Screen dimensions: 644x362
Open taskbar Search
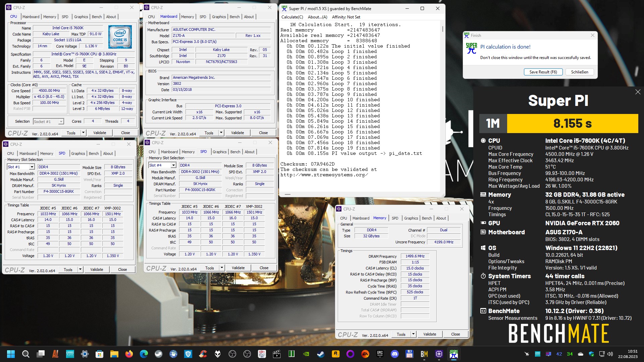(x=25, y=354)
